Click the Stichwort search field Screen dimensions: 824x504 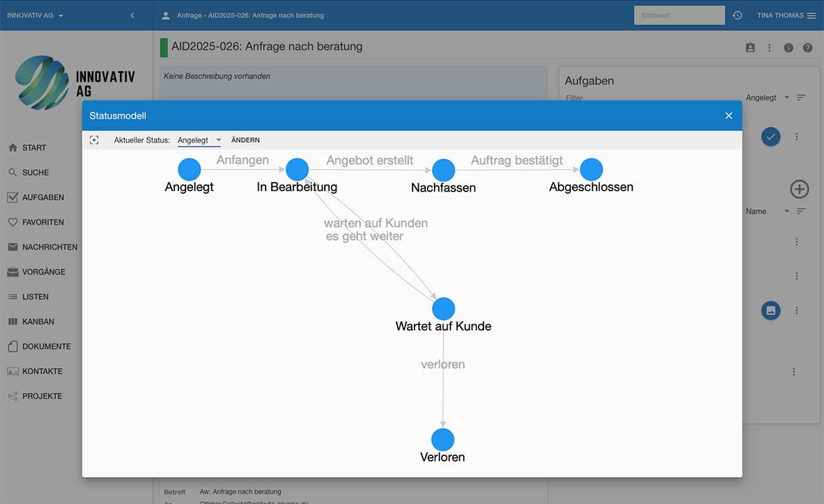click(678, 15)
